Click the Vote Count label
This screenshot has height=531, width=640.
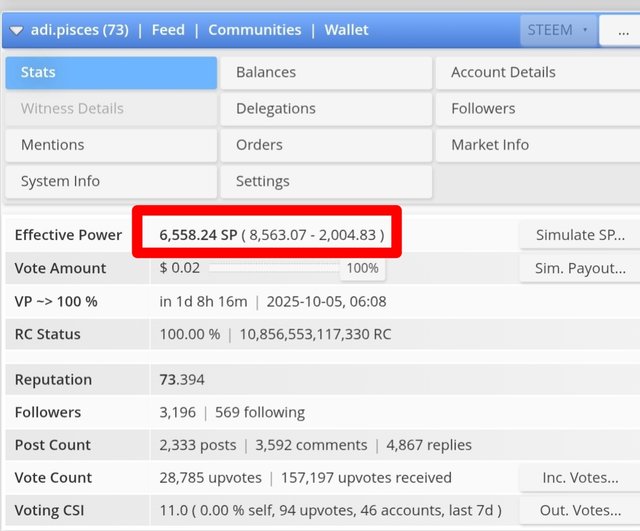pyautogui.click(x=53, y=478)
